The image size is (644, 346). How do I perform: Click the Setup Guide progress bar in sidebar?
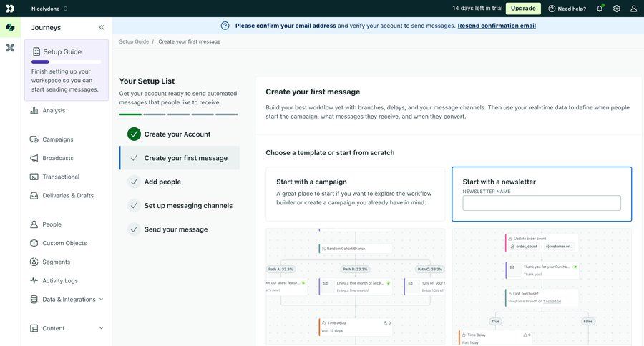click(66, 62)
